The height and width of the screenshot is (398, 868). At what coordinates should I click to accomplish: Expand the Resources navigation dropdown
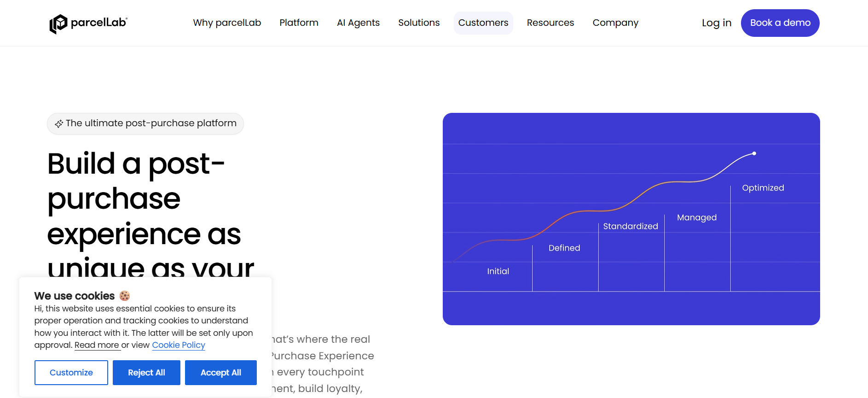pyautogui.click(x=550, y=23)
